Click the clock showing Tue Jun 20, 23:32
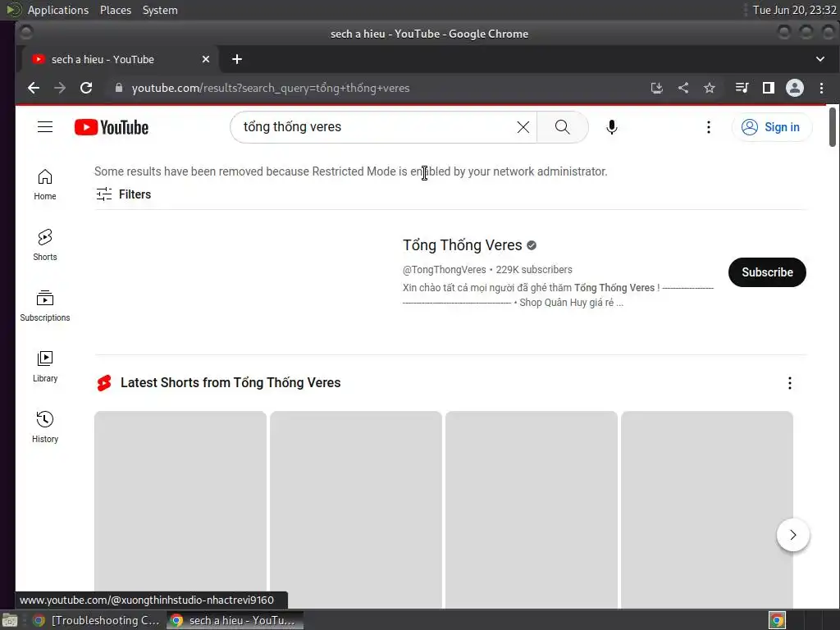Screen dimensions: 840x630 pyautogui.click(x=794, y=10)
